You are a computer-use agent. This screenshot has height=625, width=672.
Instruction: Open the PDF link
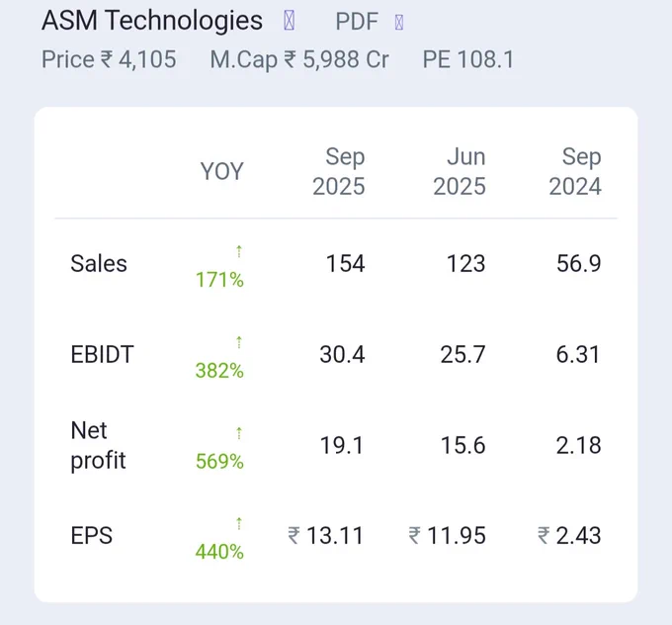click(357, 22)
